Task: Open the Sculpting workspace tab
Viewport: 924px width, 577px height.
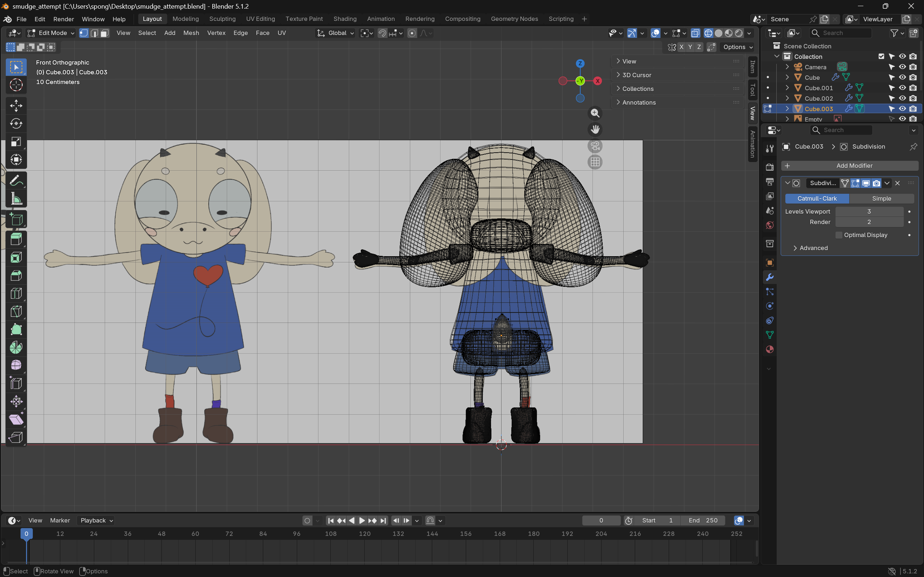Action: tap(222, 19)
